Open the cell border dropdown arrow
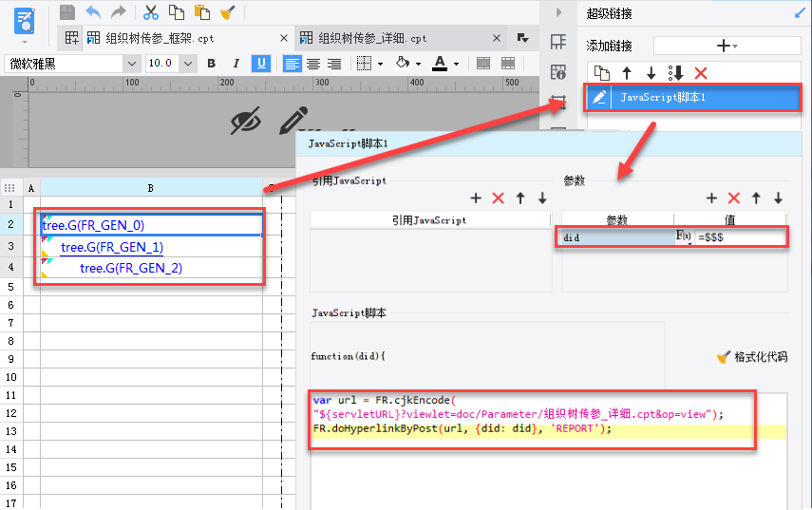The width and height of the screenshot is (812, 510). [381, 64]
